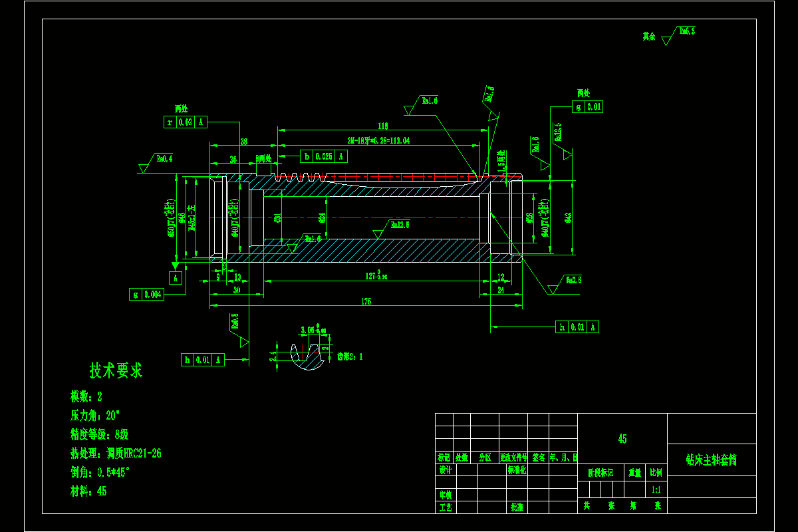798x532 pixels.
Task: Click the Φ31 bore diameter dimension
Action: pyautogui.click(x=277, y=217)
